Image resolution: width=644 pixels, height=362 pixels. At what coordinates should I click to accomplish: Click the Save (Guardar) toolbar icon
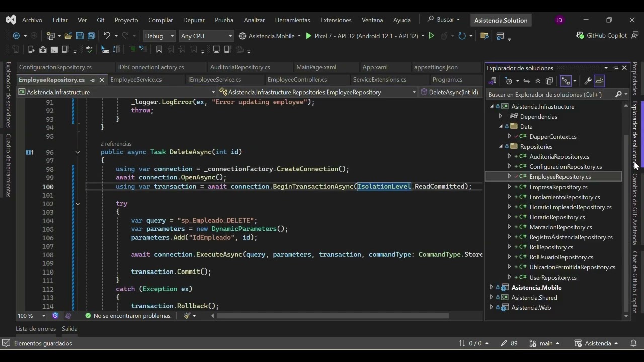79,36
